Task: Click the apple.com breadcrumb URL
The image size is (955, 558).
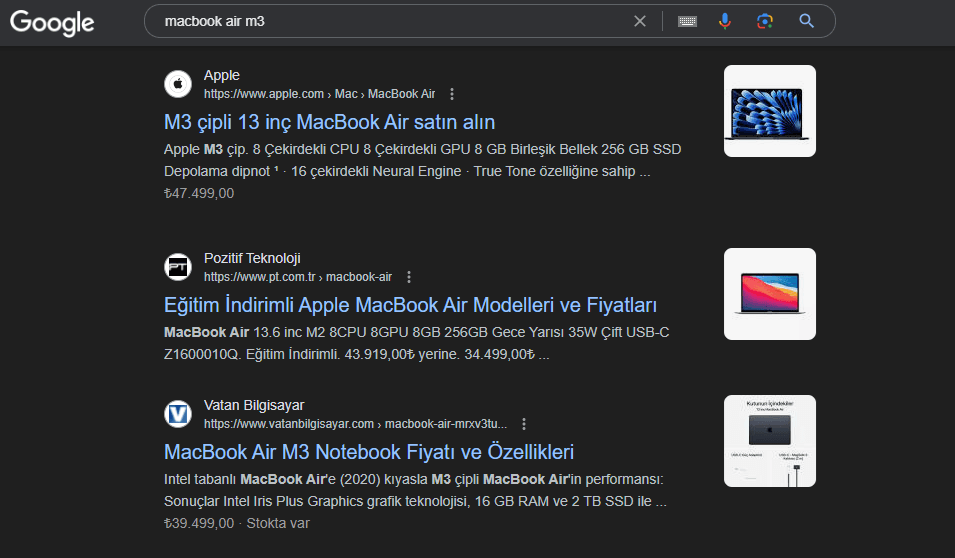Action: click(x=319, y=94)
